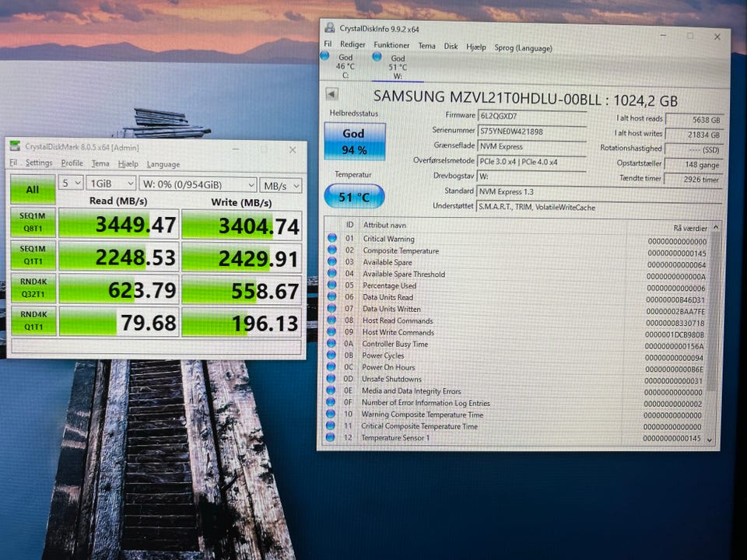Image resolution: width=747 pixels, height=560 pixels.
Task: Click the God 94 % health status button
Action: [354, 142]
